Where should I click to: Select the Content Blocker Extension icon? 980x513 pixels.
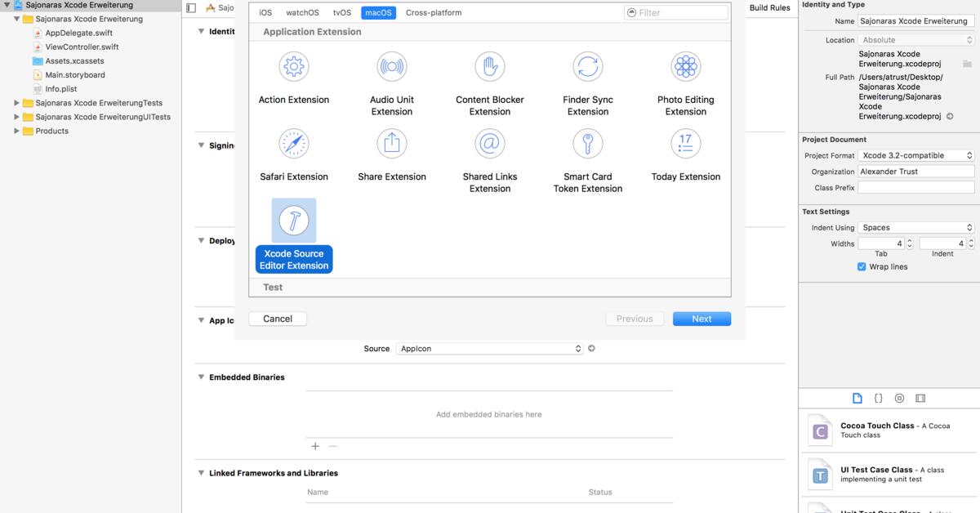click(x=490, y=66)
